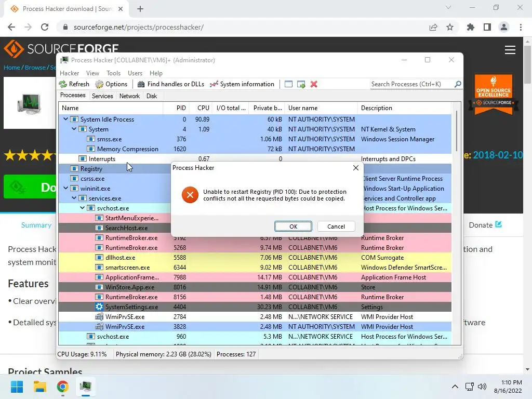Open Find handles or DLLs binoculars
The image size is (532, 399).
pos(141,84)
